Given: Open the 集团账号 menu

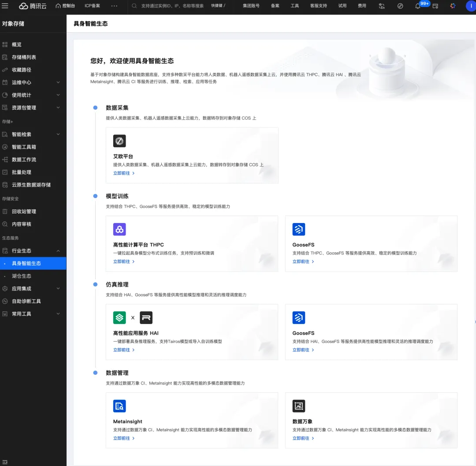Looking at the screenshot, I should 251,6.
